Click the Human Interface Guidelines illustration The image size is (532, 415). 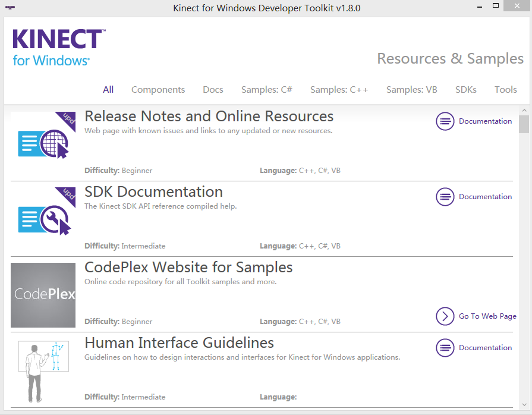(43, 371)
